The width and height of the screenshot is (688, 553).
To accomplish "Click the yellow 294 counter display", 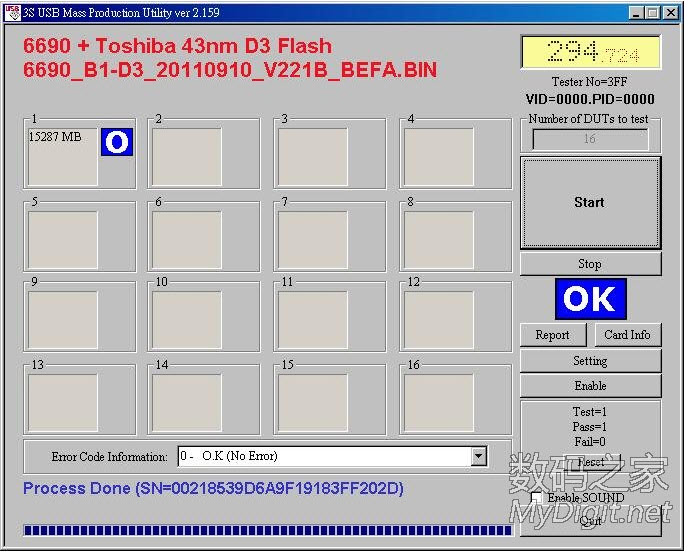I will pos(590,53).
